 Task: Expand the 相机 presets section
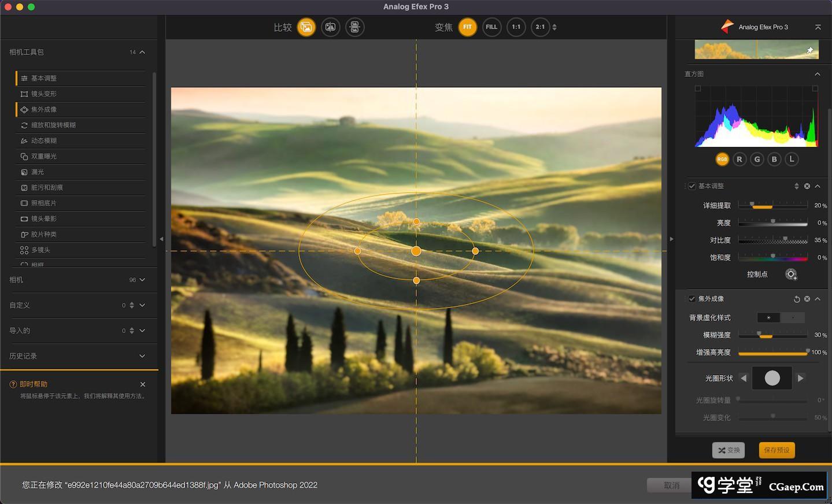coord(142,280)
